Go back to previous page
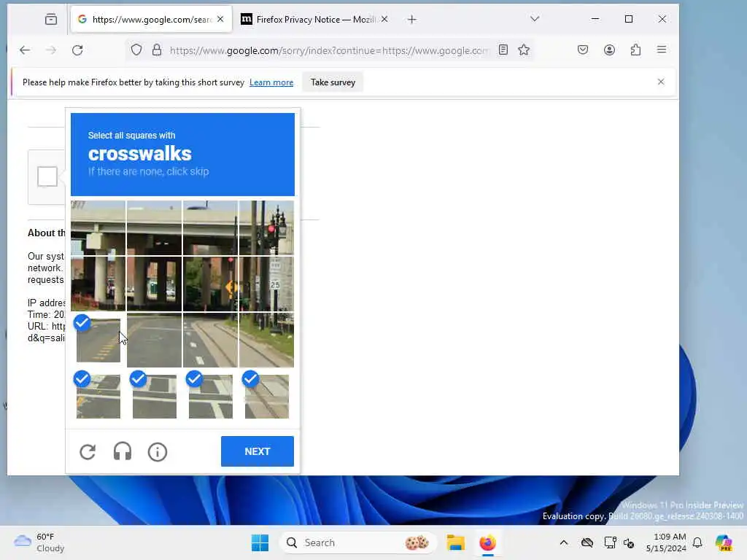Screen dimensions: 747x560 tap(25, 50)
